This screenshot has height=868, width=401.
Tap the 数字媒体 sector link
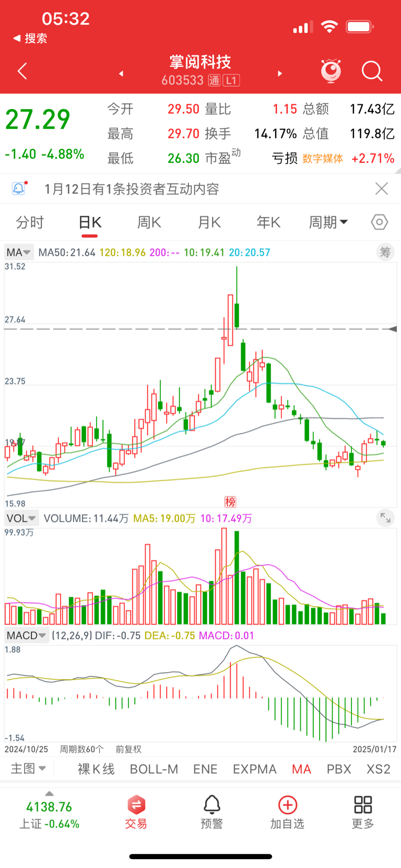tap(323, 159)
